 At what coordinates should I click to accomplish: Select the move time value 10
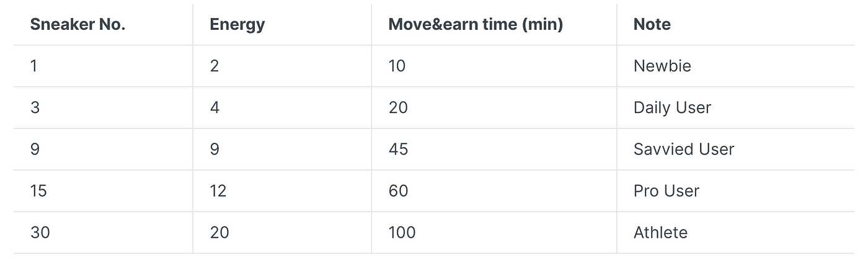[x=397, y=66]
